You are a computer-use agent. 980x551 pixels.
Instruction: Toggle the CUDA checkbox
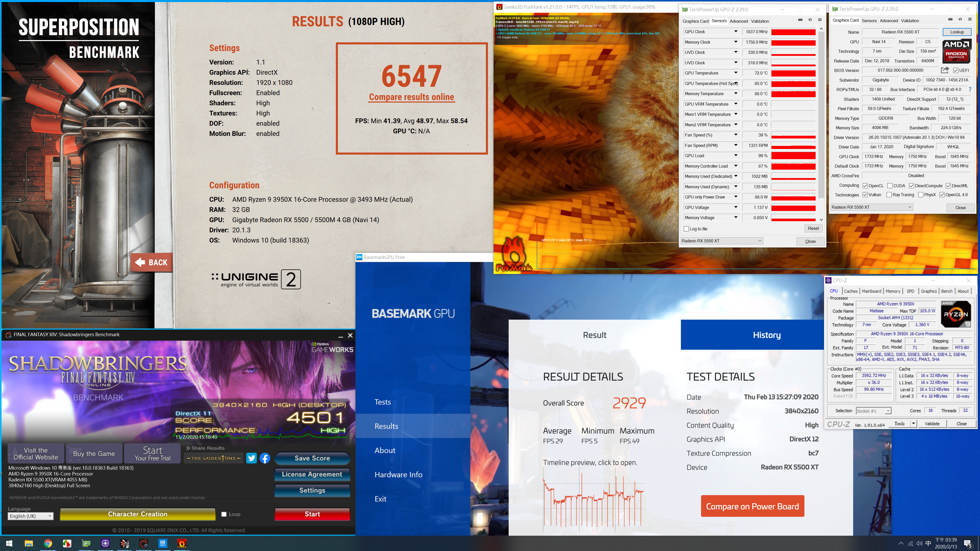pyautogui.click(x=890, y=185)
